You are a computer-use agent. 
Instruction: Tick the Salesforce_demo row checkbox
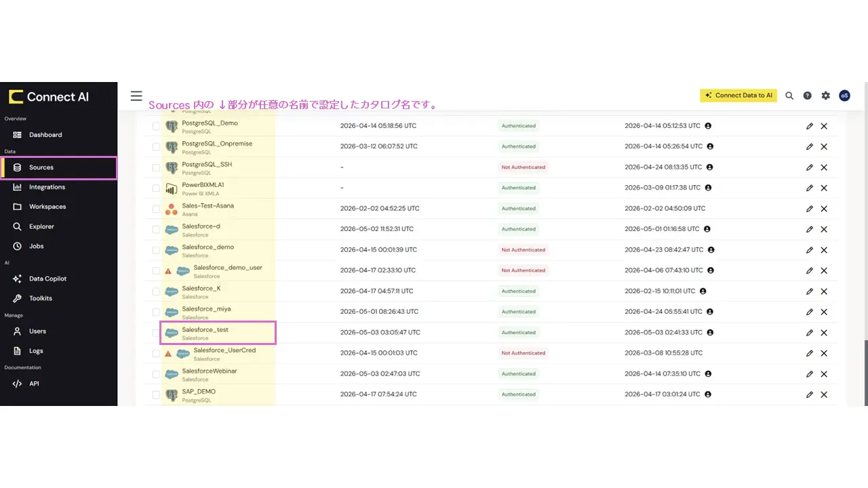156,250
